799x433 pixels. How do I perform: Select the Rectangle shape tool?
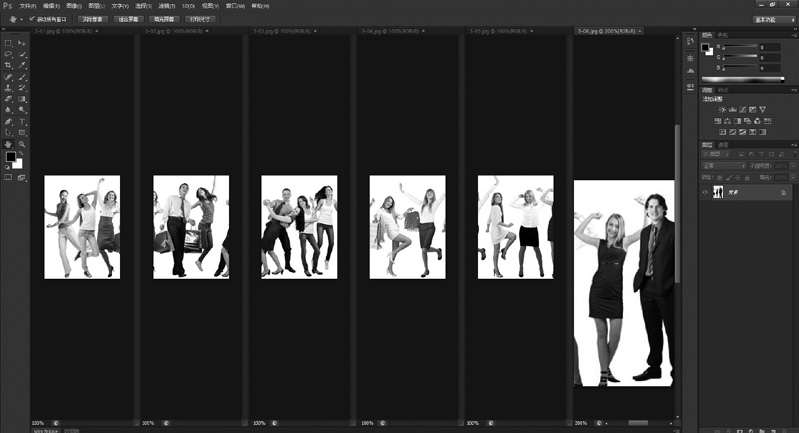(x=22, y=133)
